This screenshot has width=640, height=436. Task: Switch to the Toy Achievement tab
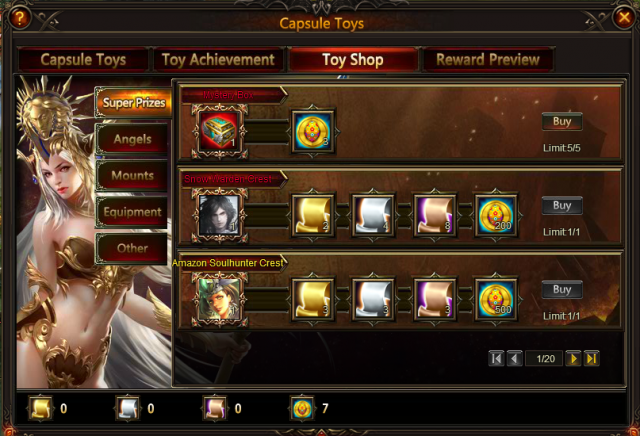point(218,60)
